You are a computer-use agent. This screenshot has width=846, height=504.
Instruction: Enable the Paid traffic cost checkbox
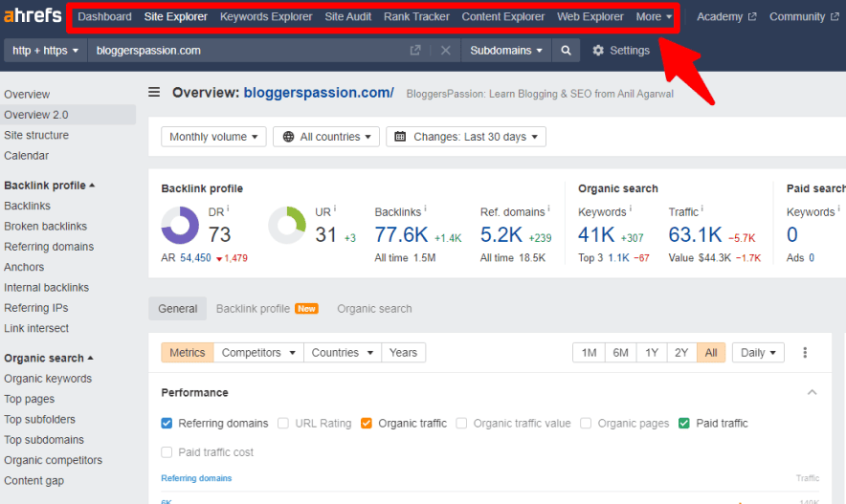(x=167, y=452)
